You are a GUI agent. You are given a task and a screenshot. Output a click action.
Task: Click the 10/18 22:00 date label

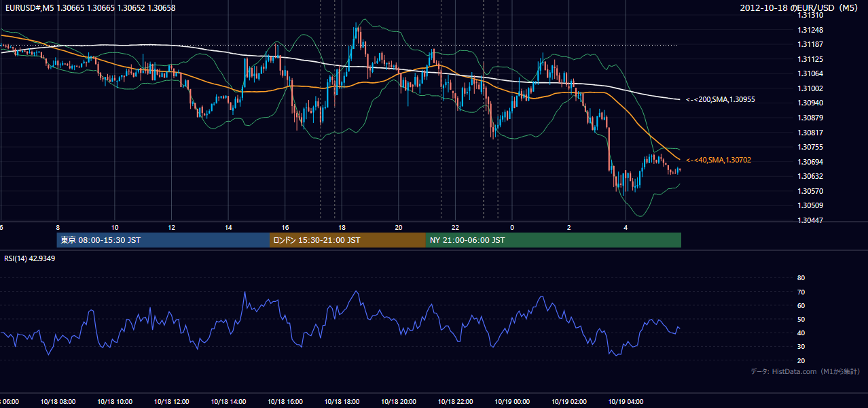click(x=455, y=402)
